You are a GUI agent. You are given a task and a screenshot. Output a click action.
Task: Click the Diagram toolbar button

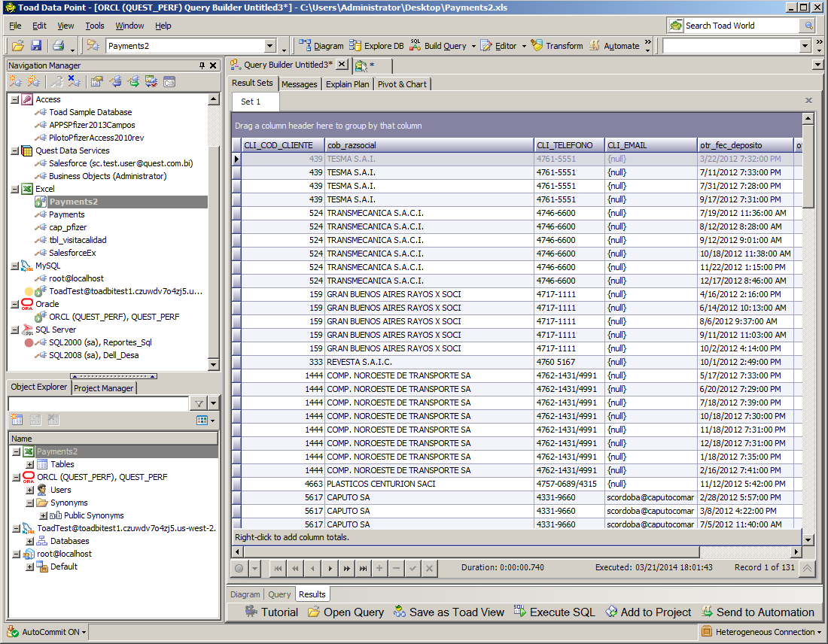click(x=321, y=46)
